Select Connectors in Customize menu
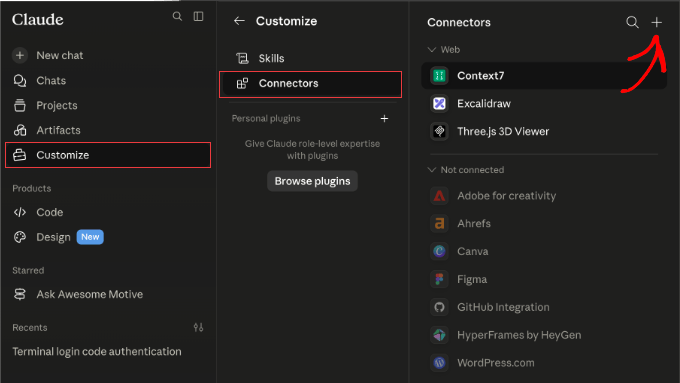 [311, 84]
